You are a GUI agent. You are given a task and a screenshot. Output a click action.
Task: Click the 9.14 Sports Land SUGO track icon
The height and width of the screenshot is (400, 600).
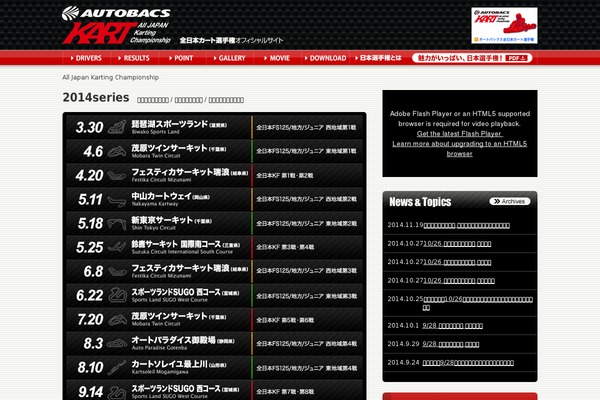pyautogui.click(x=117, y=392)
